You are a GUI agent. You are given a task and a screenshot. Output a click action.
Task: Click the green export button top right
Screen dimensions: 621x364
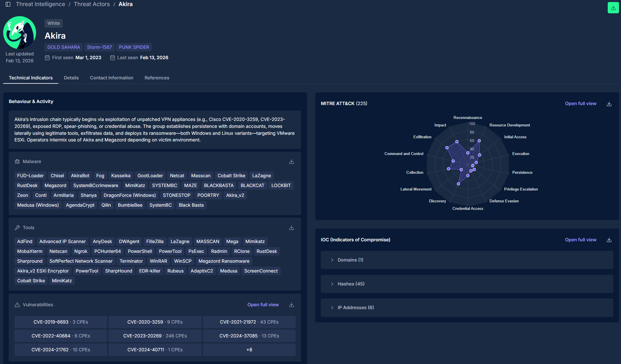pyautogui.click(x=613, y=8)
